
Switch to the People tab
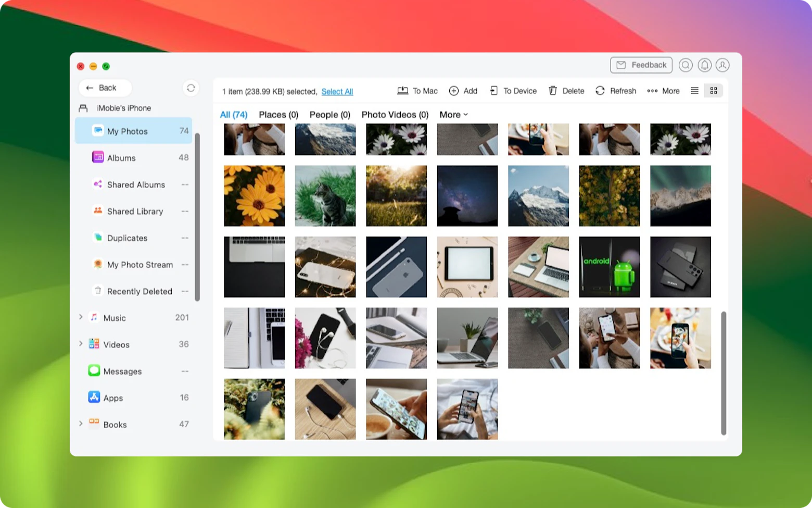coord(329,115)
